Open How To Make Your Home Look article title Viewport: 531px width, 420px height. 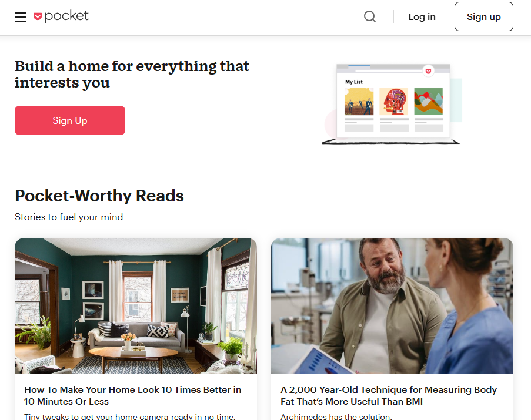click(x=133, y=396)
